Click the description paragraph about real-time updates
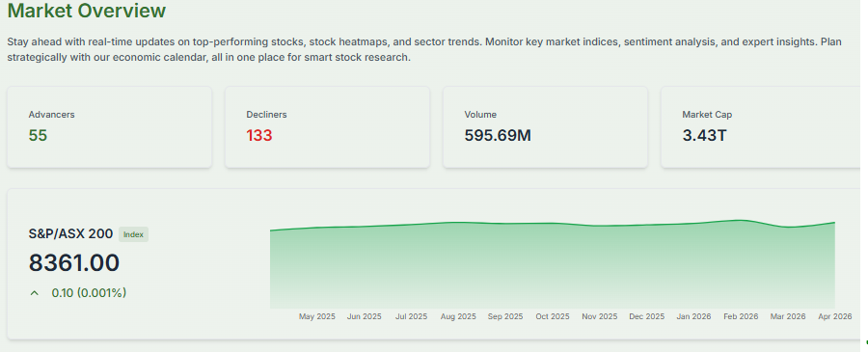Image resolution: width=868 pixels, height=352 pixels. (x=424, y=49)
